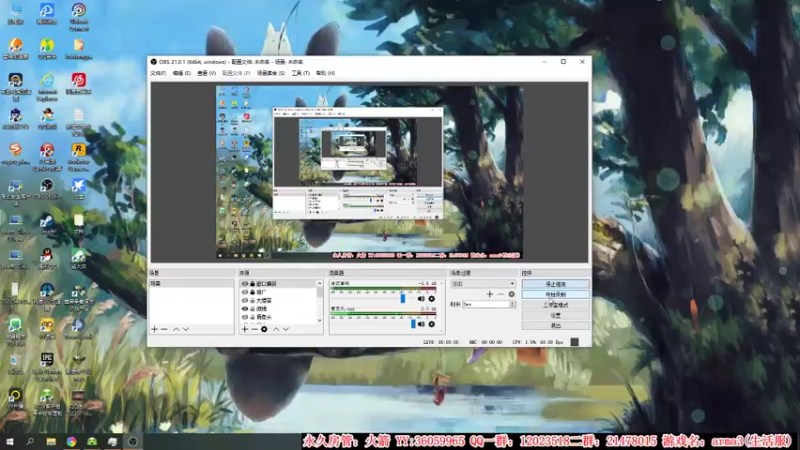This screenshot has height=450, width=800.
Task: Open source properties gear in Sources panel
Action: 264,330
